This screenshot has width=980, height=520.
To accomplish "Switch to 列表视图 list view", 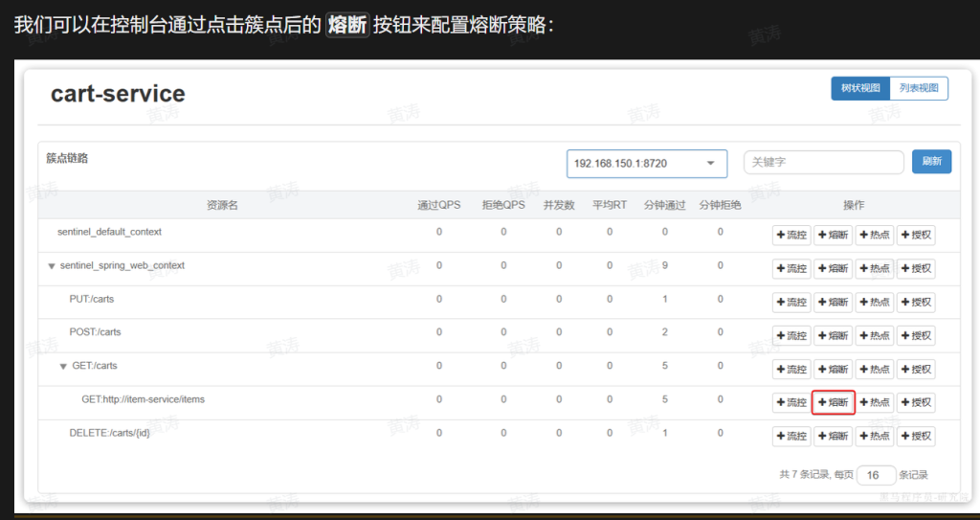I will [x=919, y=88].
